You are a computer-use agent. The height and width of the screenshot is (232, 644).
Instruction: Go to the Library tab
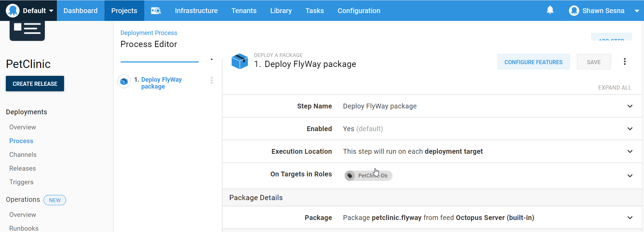(281, 11)
